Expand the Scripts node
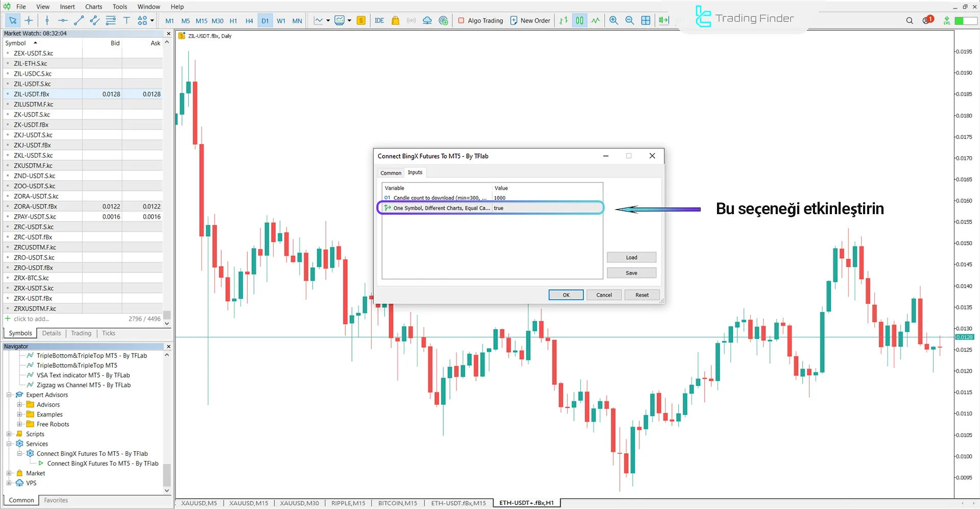Viewport: 980px width, 509px height. tap(9, 434)
